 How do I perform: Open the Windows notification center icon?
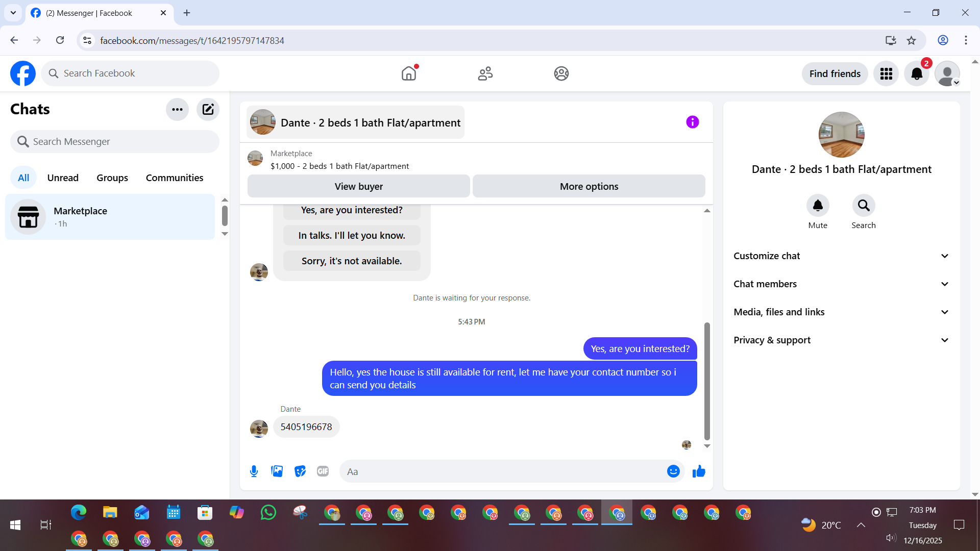pos(959,525)
